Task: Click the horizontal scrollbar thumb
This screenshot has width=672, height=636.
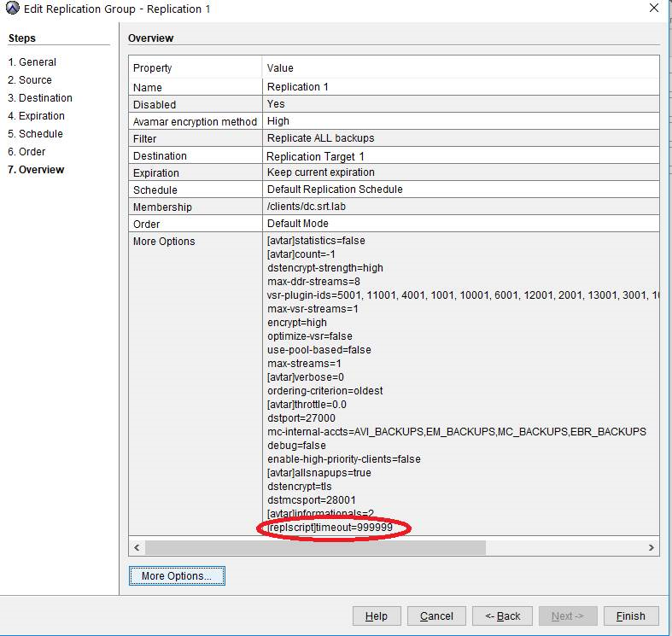Action: (315, 547)
